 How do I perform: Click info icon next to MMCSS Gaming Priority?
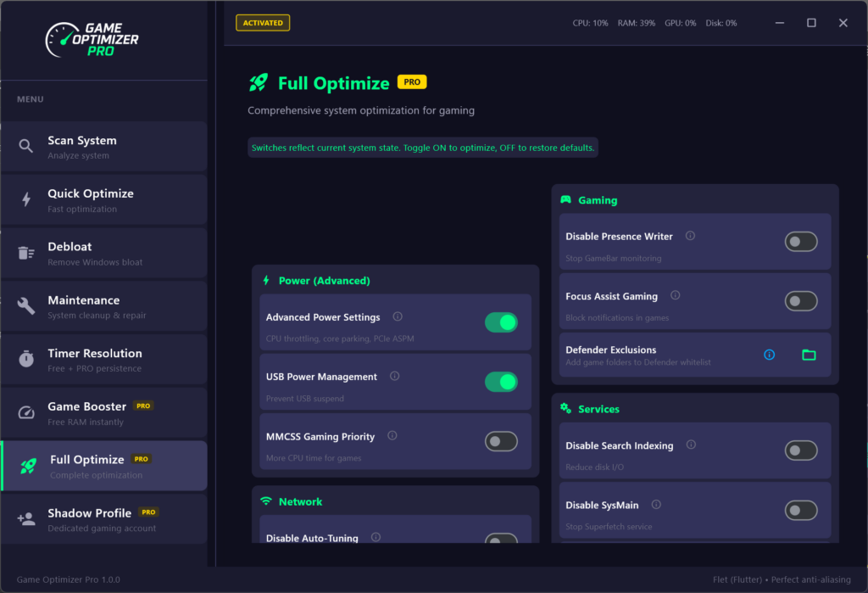[x=392, y=435]
